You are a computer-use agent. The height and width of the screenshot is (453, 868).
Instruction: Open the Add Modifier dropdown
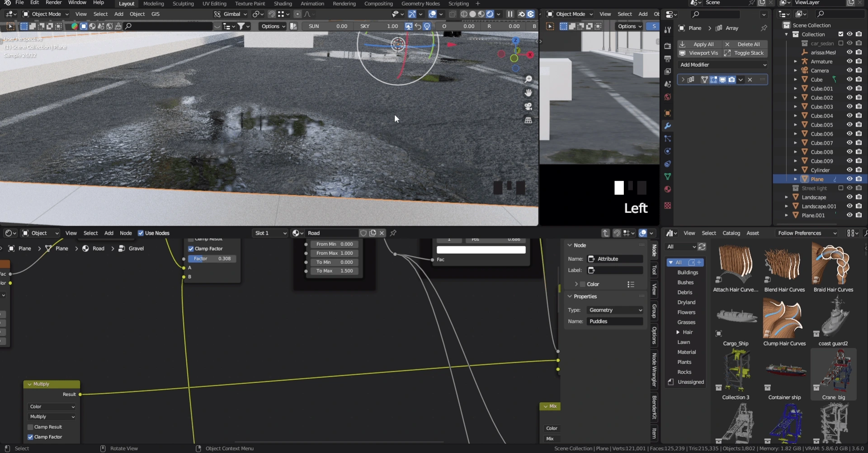(723, 65)
